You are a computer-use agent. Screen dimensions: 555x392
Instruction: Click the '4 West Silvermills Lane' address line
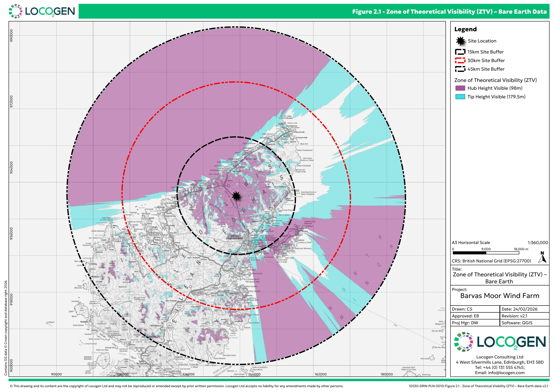(x=500, y=362)
